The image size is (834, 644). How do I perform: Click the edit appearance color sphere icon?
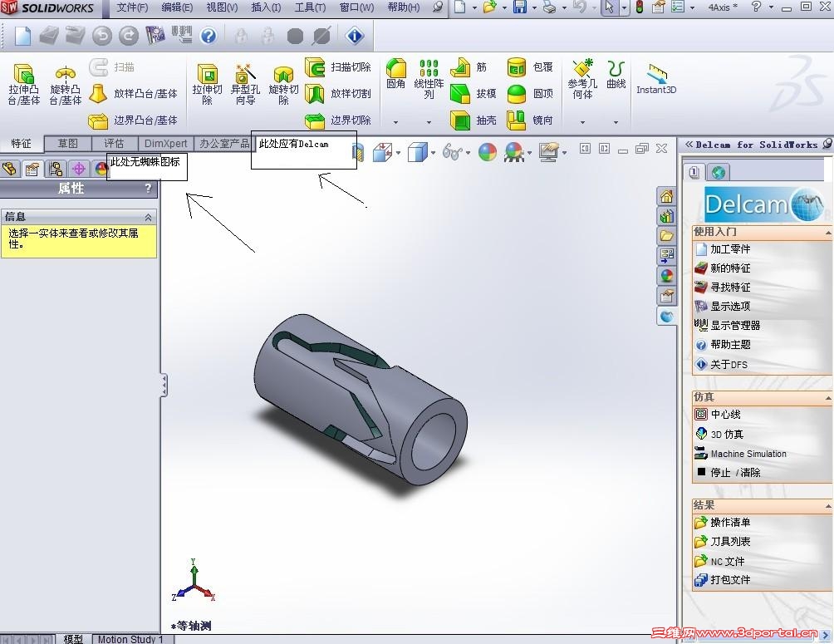pos(488,152)
